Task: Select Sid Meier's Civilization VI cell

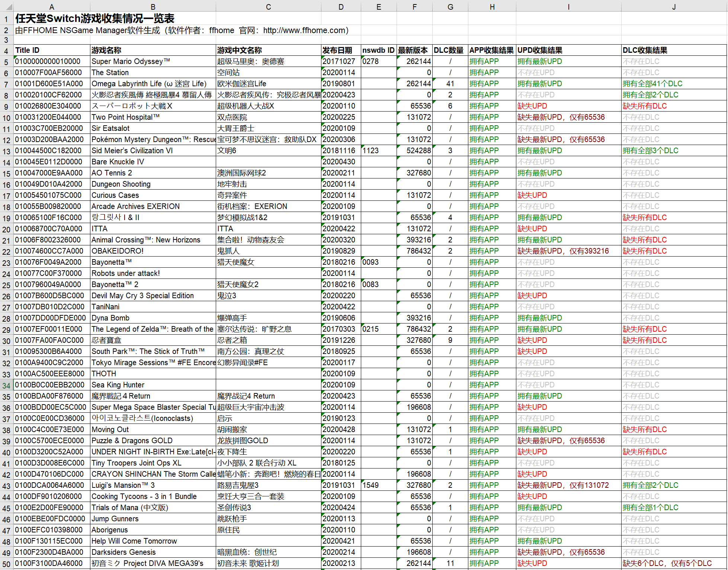Action: tap(153, 151)
